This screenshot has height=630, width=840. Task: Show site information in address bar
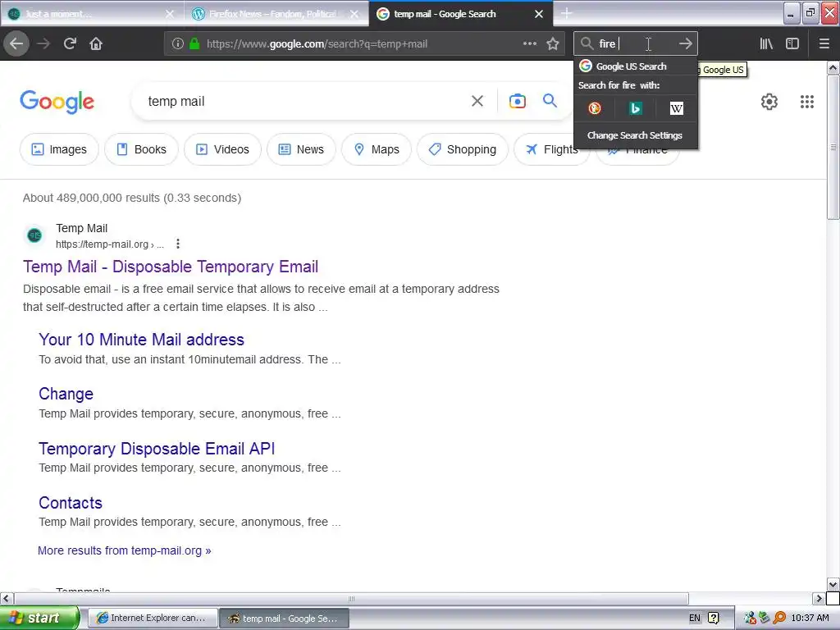point(177,44)
